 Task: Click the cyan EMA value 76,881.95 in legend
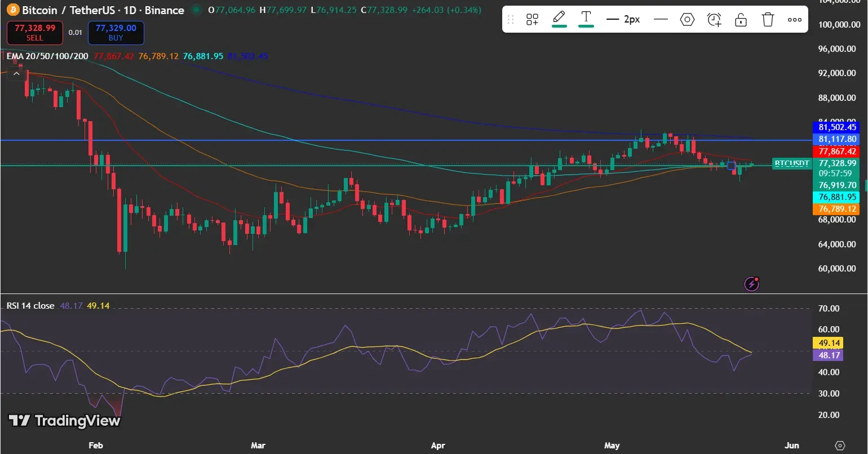coord(203,56)
